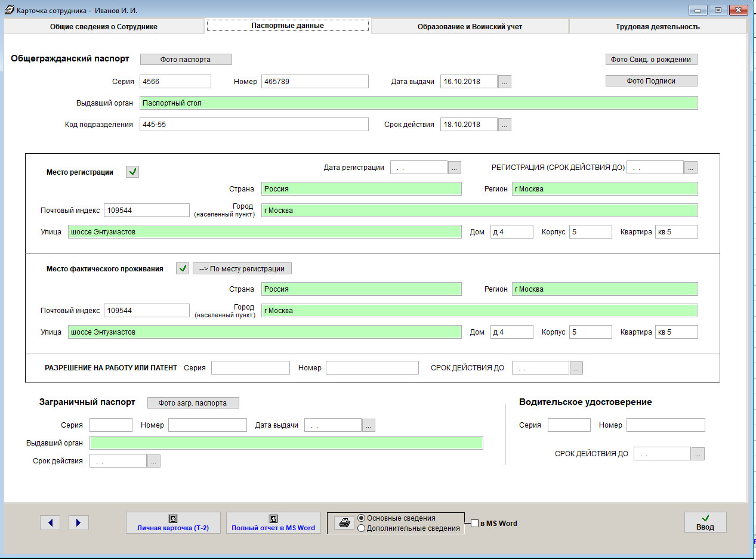Click --> По месту регистрации button

pyautogui.click(x=242, y=268)
